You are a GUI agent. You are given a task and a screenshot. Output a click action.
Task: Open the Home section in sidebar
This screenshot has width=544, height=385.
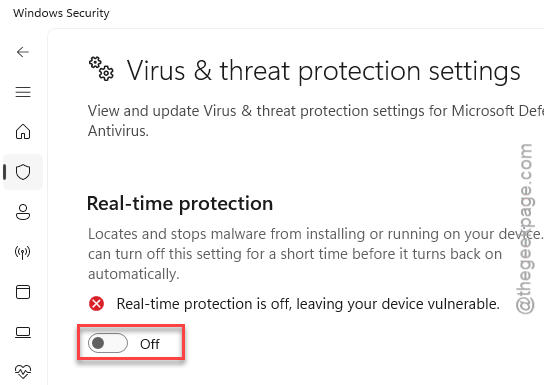pos(23,131)
